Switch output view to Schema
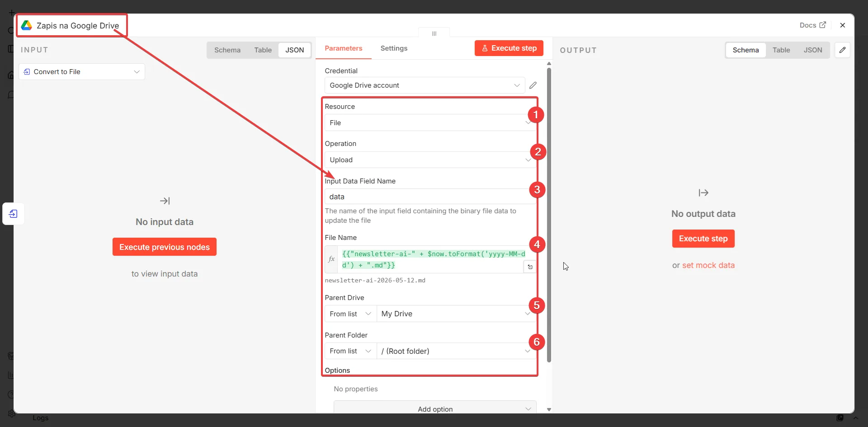 click(745, 50)
